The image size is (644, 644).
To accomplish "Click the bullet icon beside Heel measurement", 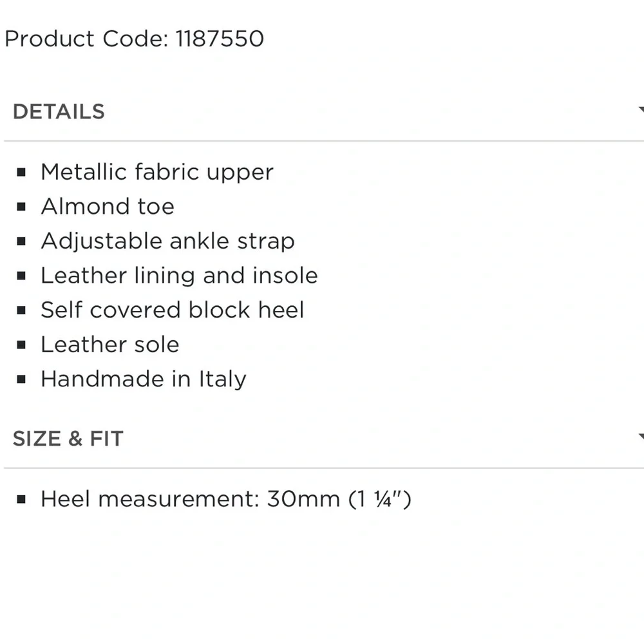I will point(23,498).
